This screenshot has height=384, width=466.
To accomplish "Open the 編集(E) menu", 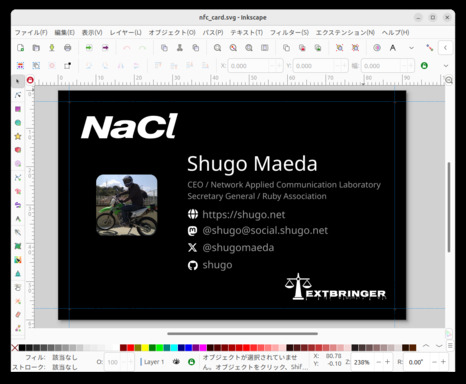I will coord(64,32).
